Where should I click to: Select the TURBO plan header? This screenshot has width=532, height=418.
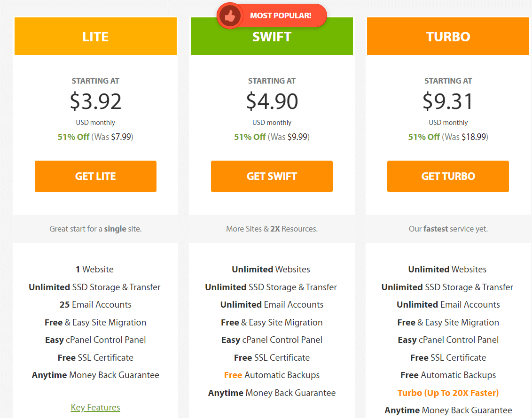click(x=448, y=36)
